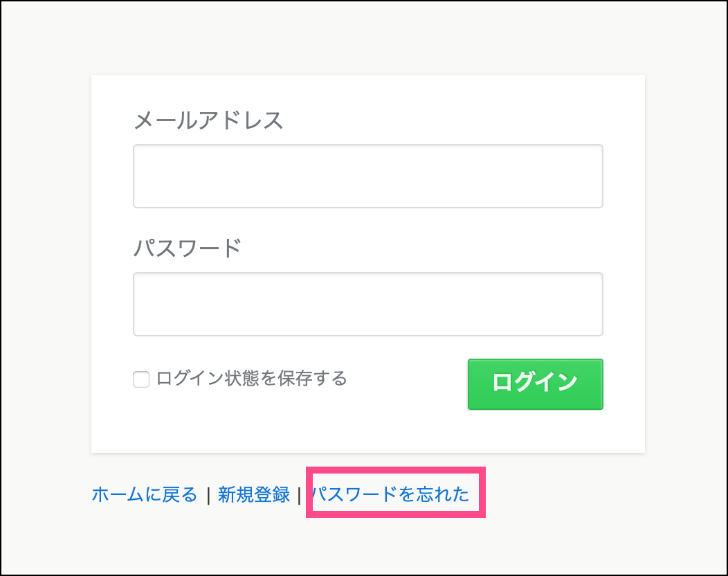Click the gray background outside the form
This screenshot has width=728, height=576.
42,277
